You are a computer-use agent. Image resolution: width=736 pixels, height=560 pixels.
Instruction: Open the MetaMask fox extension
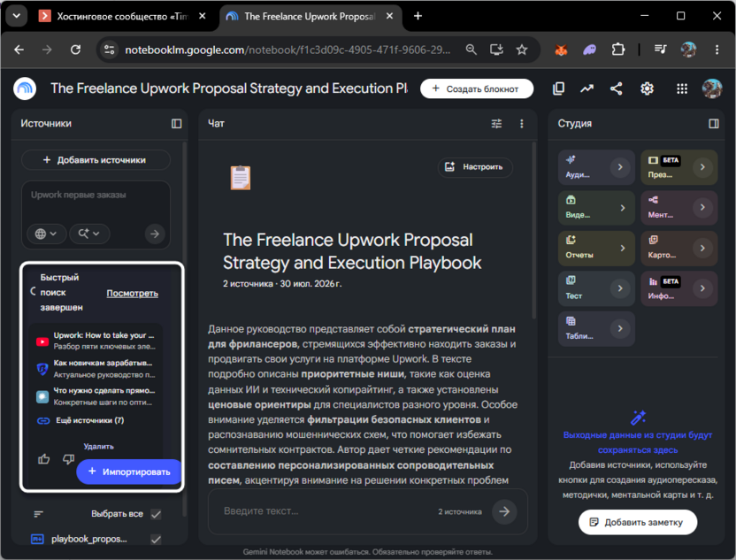(561, 50)
